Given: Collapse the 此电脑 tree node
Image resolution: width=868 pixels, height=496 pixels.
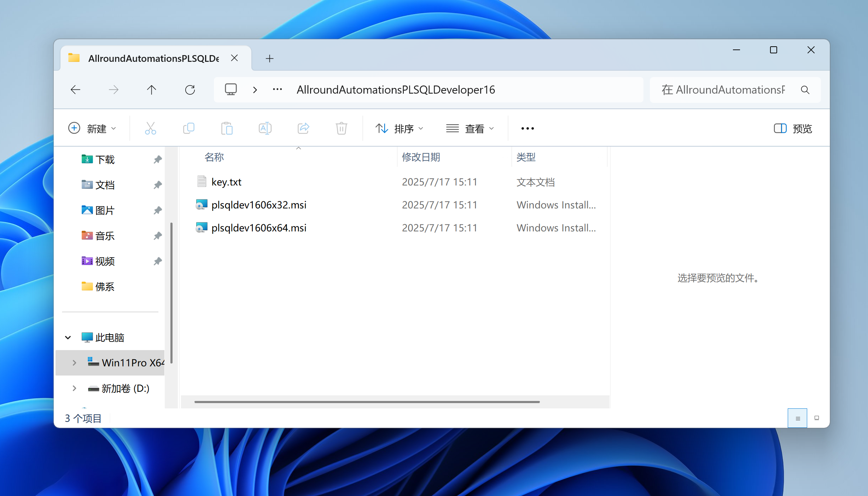Looking at the screenshot, I should tap(68, 337).
